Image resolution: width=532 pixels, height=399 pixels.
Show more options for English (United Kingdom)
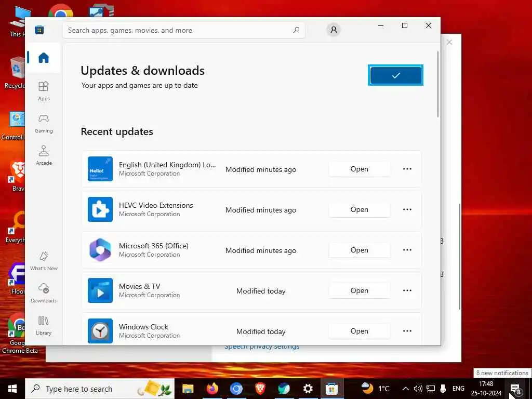[407, 169]
